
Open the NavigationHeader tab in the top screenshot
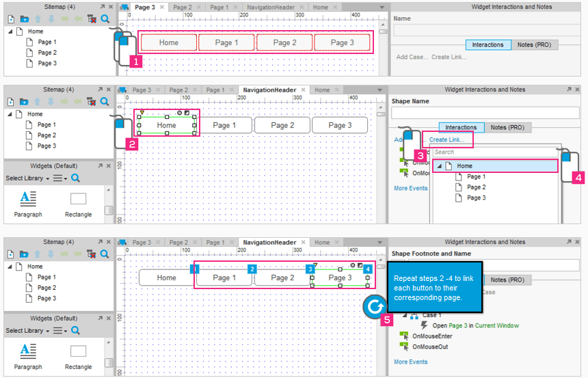coord(270,7)
